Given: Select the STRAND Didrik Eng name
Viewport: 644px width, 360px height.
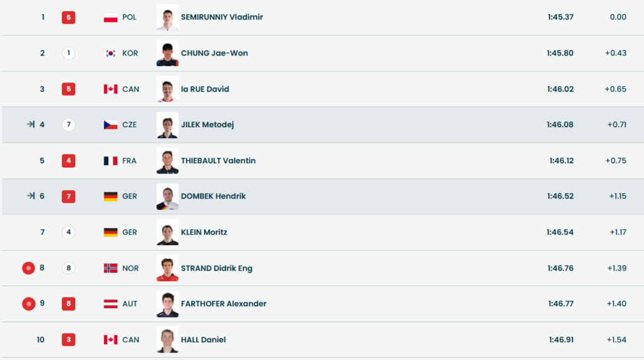Looking at the screenshot, I should pos(216,268).
